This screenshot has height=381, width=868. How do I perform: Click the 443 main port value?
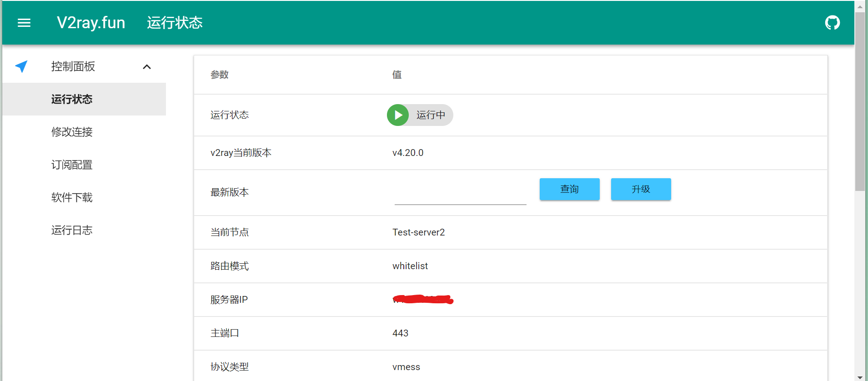point(400,333)
